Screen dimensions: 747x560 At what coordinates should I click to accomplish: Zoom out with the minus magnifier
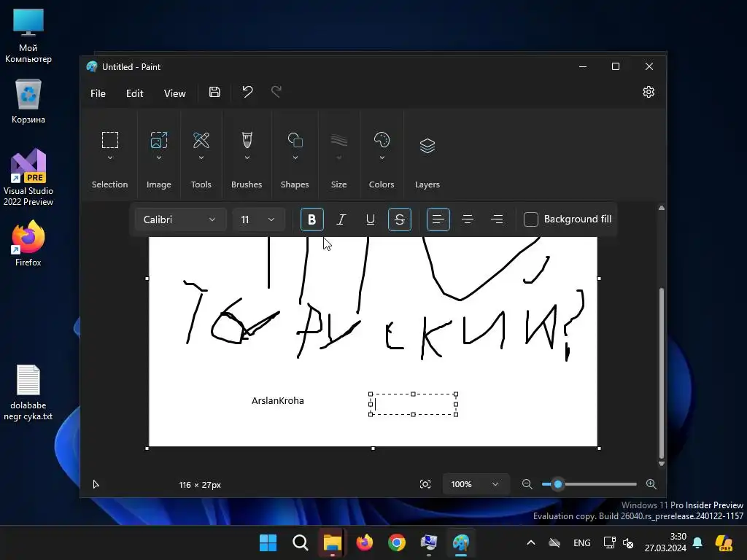pos(527,484)
